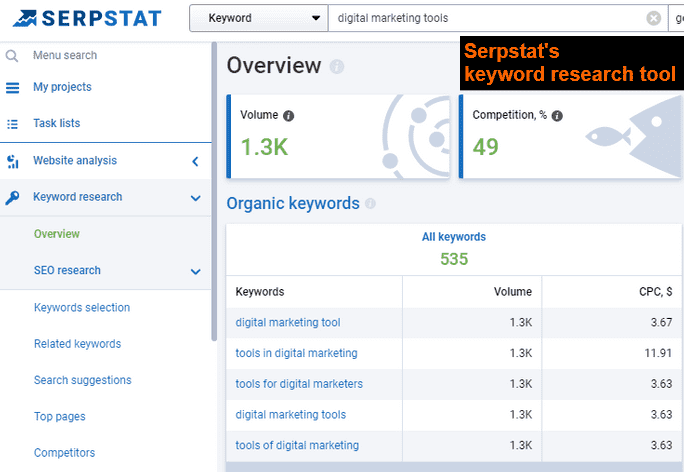The image size is (684, 472).
Task: Collapse the SEO research submenu
Action: pos(195,271)
